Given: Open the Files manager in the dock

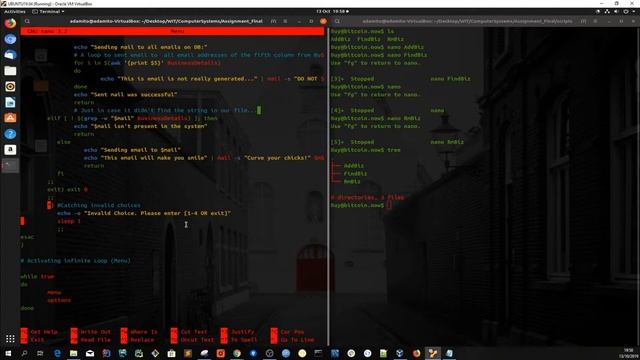Looking at the screenshot, I should 10,71.
